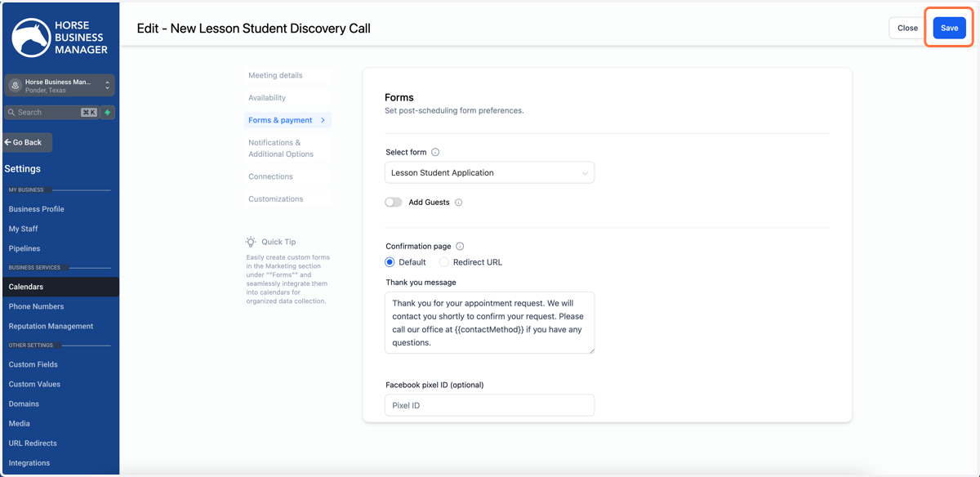
Task: Open URL Redirects settings
Action: click(x=33, y=443)
